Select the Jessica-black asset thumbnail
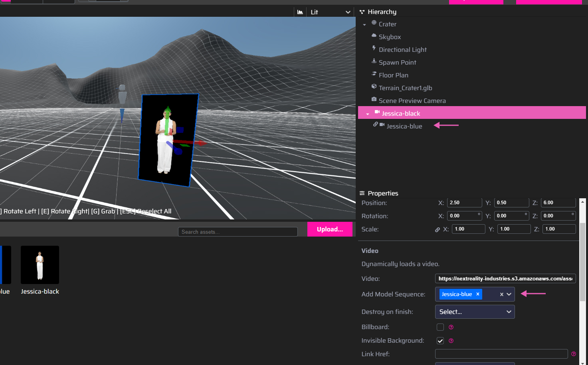Screen dimensions: 588x365 pos(40,265)
